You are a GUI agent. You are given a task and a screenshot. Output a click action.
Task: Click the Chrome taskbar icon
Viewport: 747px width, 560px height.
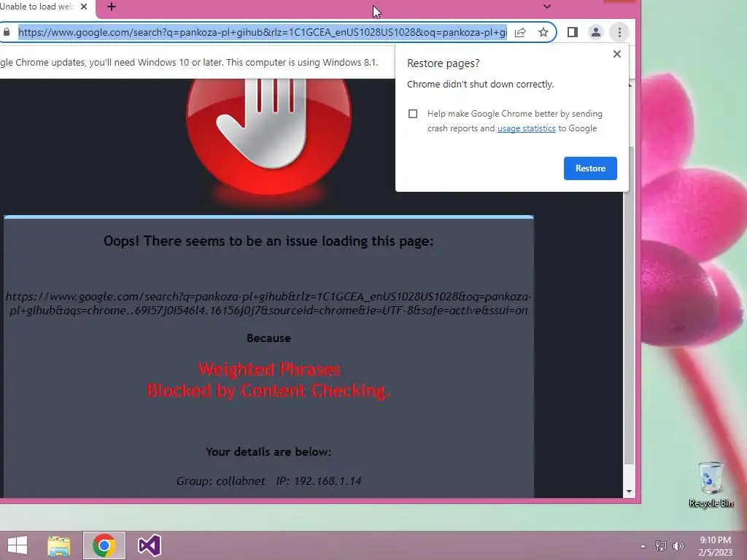(104, 545)
